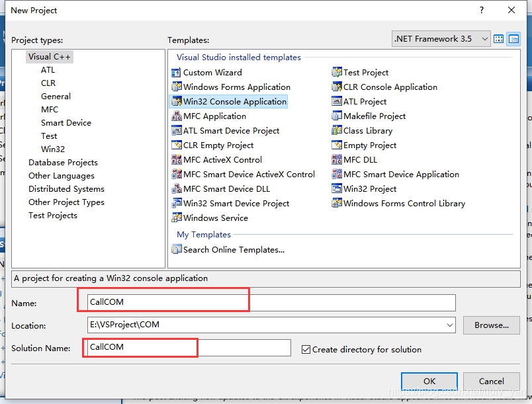Select General project type

coord(56,97)
